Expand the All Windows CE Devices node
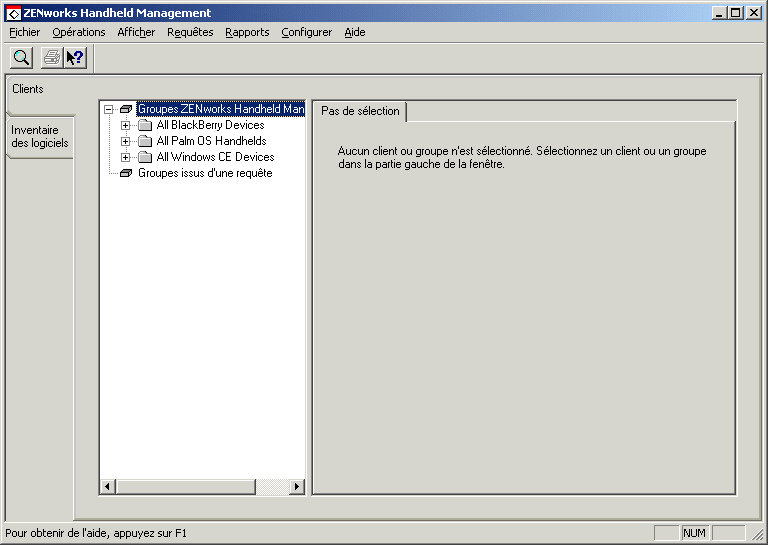The height and width of the screenshot is (545, 768). coord(125,157)
